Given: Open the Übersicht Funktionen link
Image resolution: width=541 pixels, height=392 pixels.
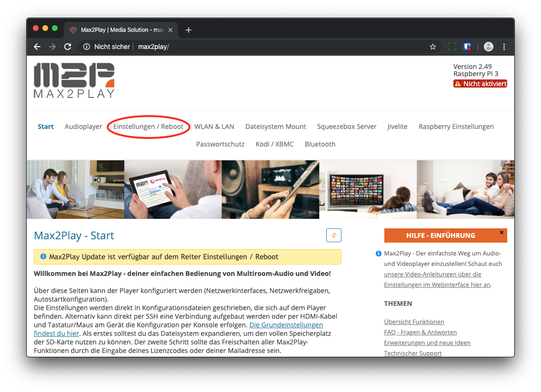Looking at the screenshot, I should (x=414, y=322).
